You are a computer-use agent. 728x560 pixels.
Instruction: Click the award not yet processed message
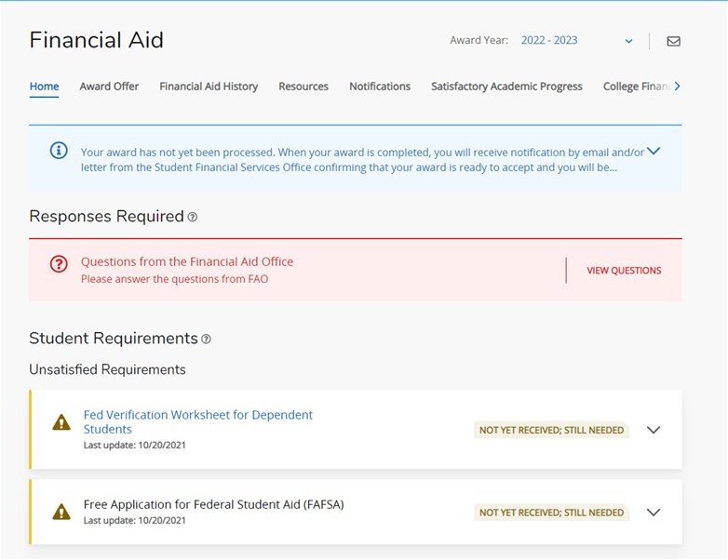(x=362, y=160)
